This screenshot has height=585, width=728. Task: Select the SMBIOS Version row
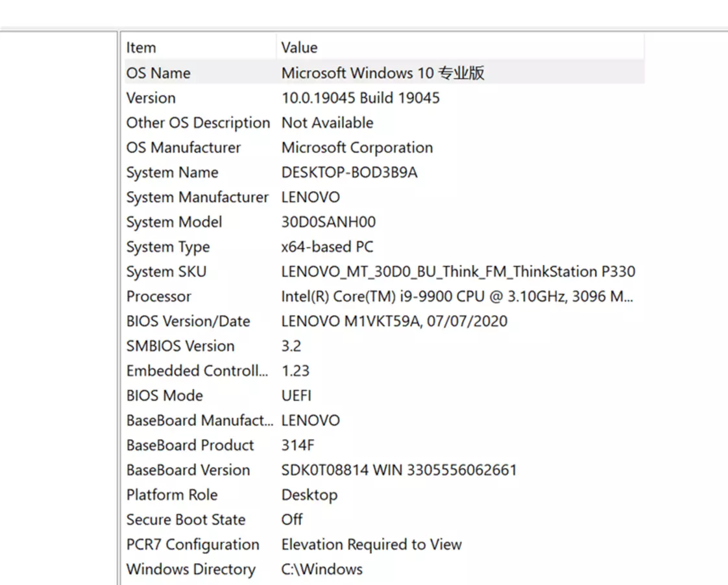point(180,346)
